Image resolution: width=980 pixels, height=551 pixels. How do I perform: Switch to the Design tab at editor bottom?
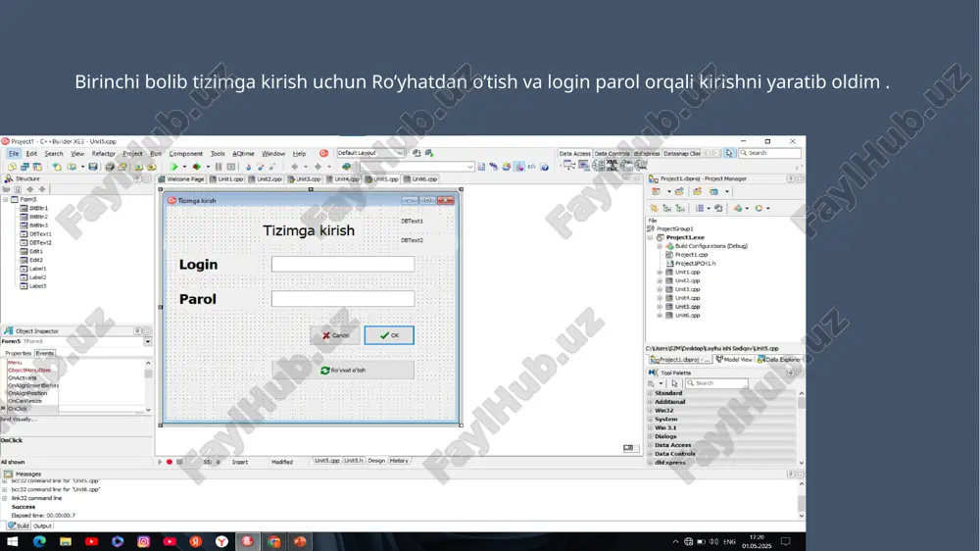click(376, 461)
